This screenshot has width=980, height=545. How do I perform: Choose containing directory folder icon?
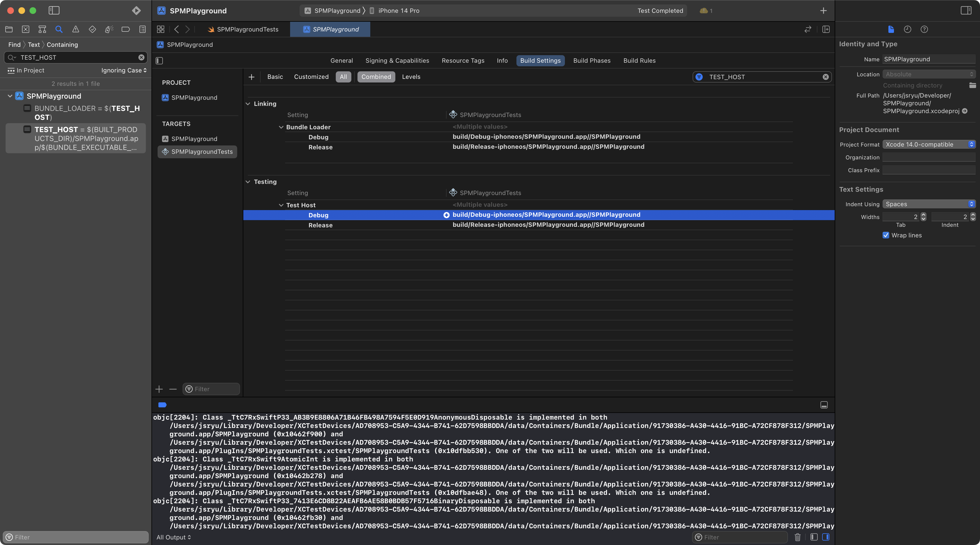point(972,85)
